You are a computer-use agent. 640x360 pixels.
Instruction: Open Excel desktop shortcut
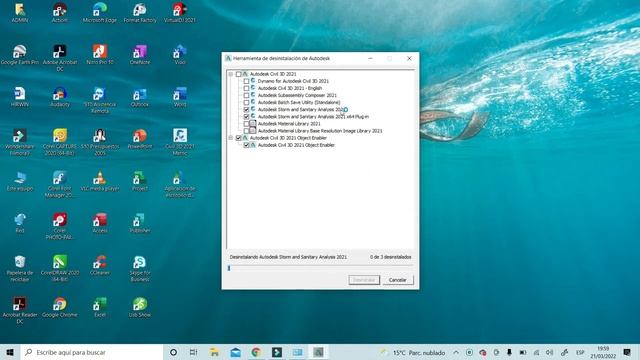(100, 307)
